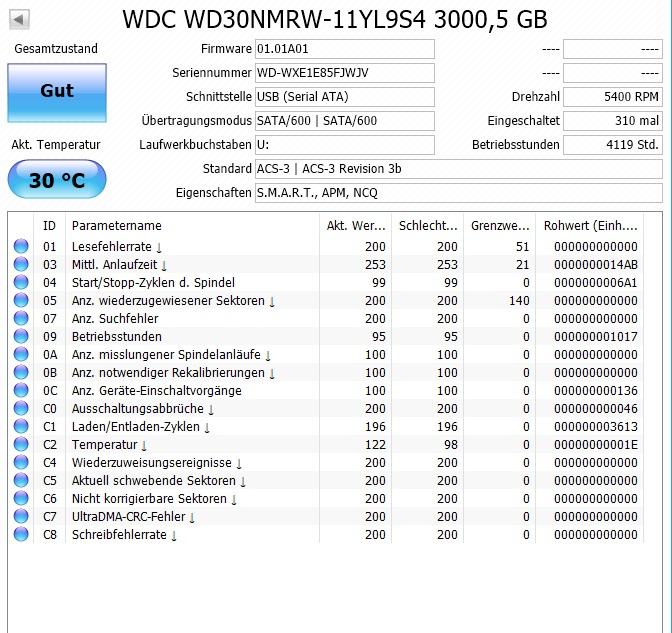This screenshot has width=672, height=633.
Task: Click the previous disk arrow button
Action: pyautogui.click(x=19, y=20)
